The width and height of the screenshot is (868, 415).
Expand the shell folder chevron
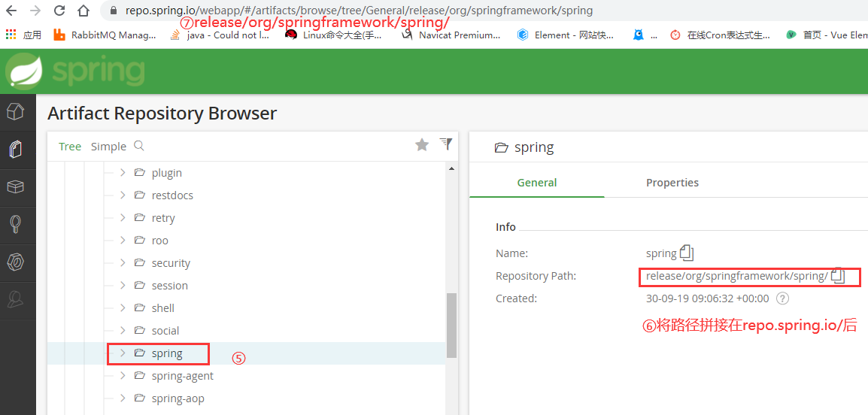(123, 307)
